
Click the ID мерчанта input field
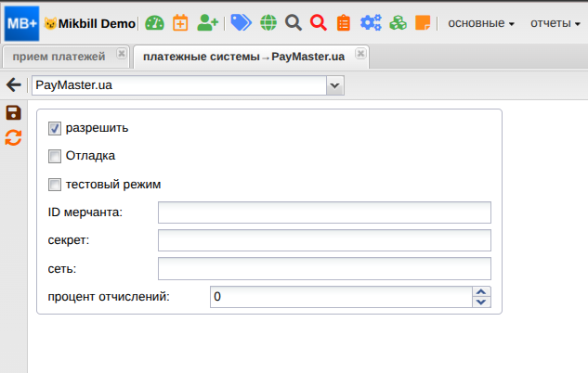tap(324, 212)
